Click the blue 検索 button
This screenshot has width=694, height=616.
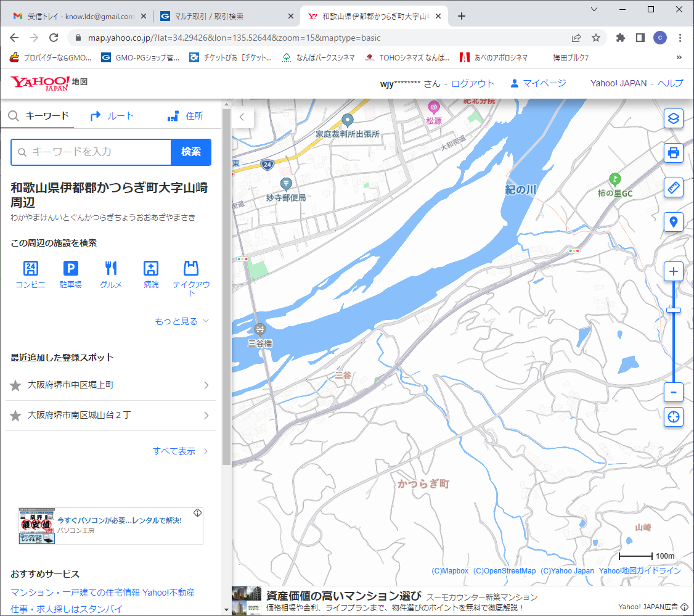pos(191,152)
